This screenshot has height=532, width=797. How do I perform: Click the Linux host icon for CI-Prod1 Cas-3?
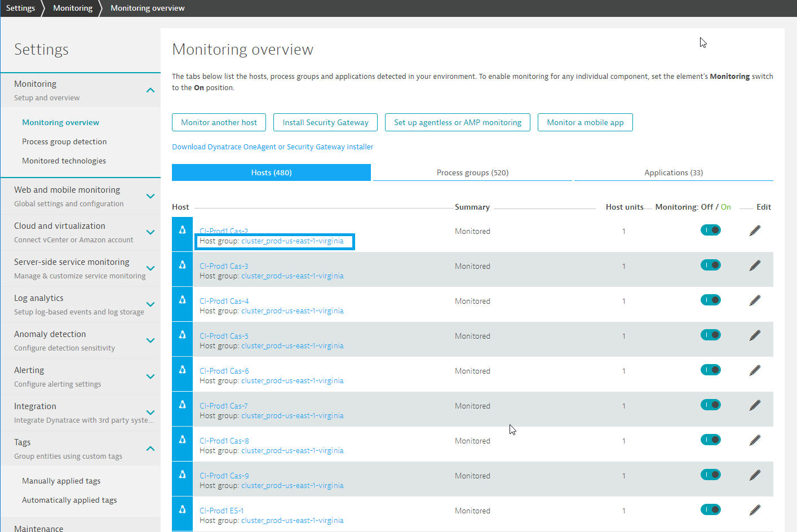click(x=182, y=265)
